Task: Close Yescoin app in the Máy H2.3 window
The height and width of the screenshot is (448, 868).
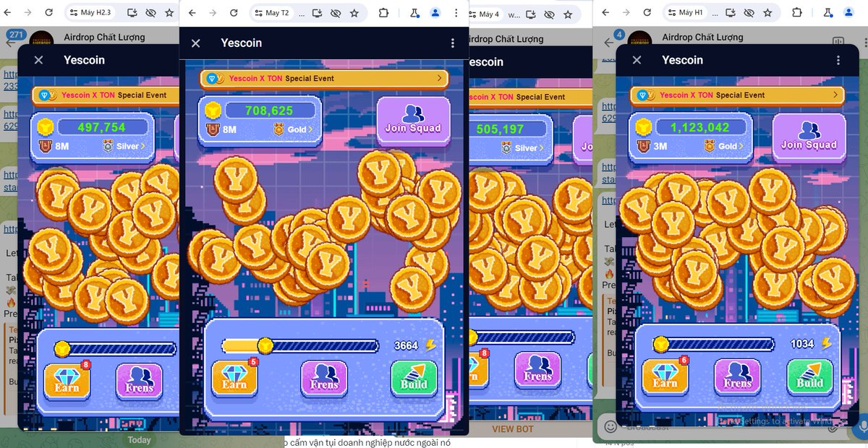Action: click(38, 60)
